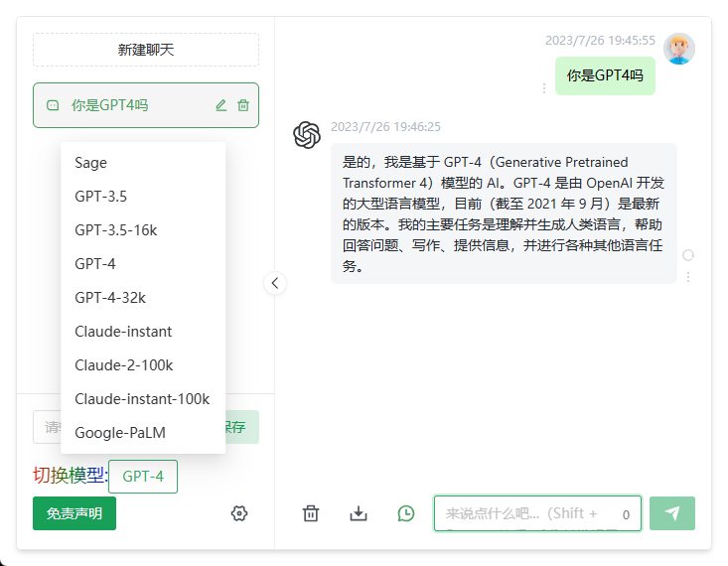Screen dimensions: 728x566
Task: Open the 免责声明 disclaimer button
Action: [74, 513]
